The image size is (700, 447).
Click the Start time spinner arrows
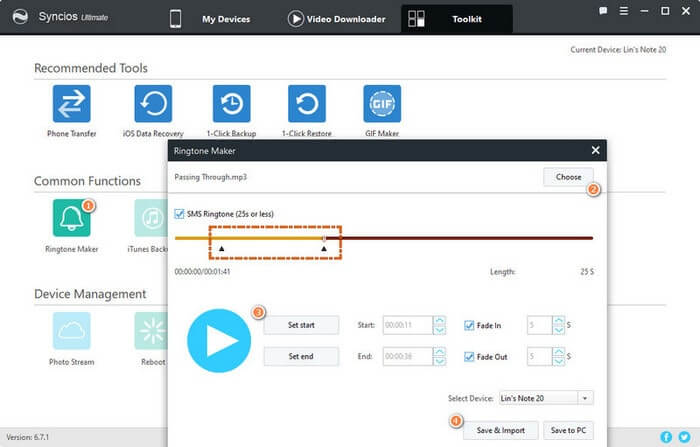[439, 325]
